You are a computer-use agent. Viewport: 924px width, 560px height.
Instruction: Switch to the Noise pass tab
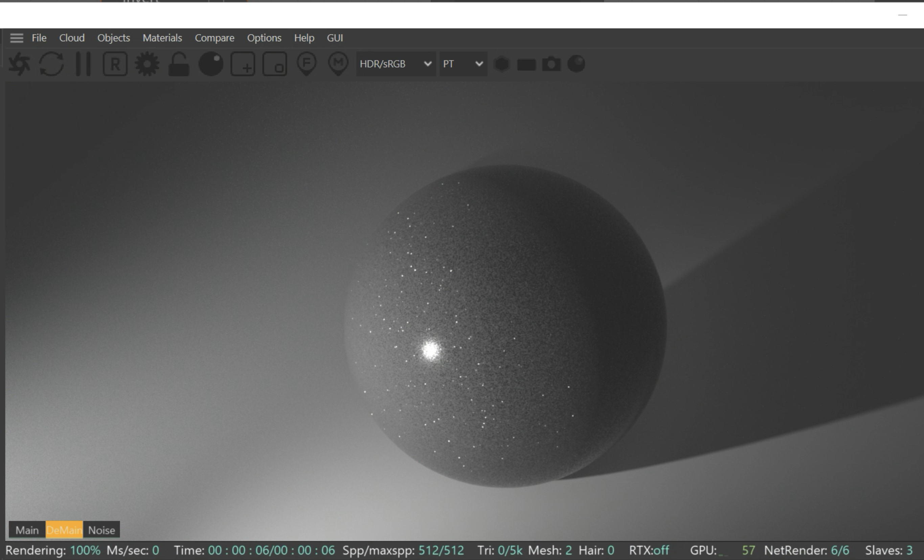click(x=101, y=530)
